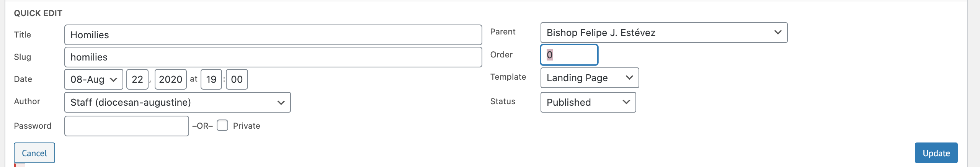Image resolution: width=980 pixels, height=167 pixels.
Task: Click the hour field showing 19
Action: 211,79
